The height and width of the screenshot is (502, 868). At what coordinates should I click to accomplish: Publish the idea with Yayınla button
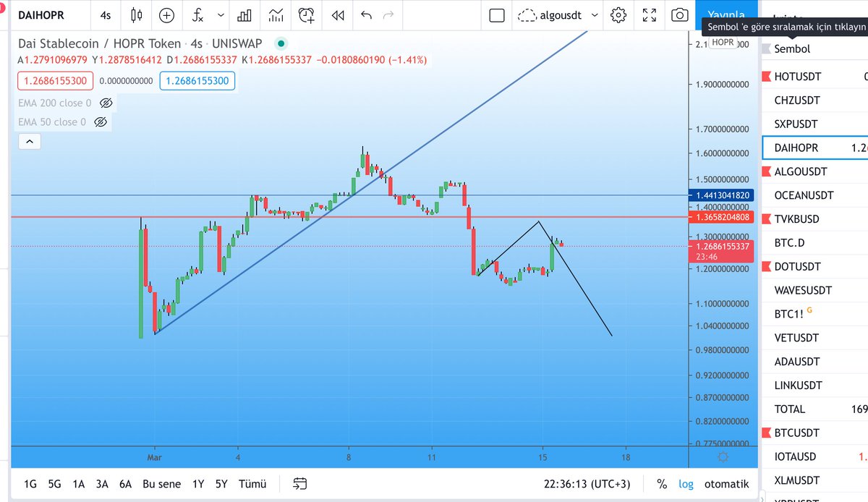(x=726, y=15)
